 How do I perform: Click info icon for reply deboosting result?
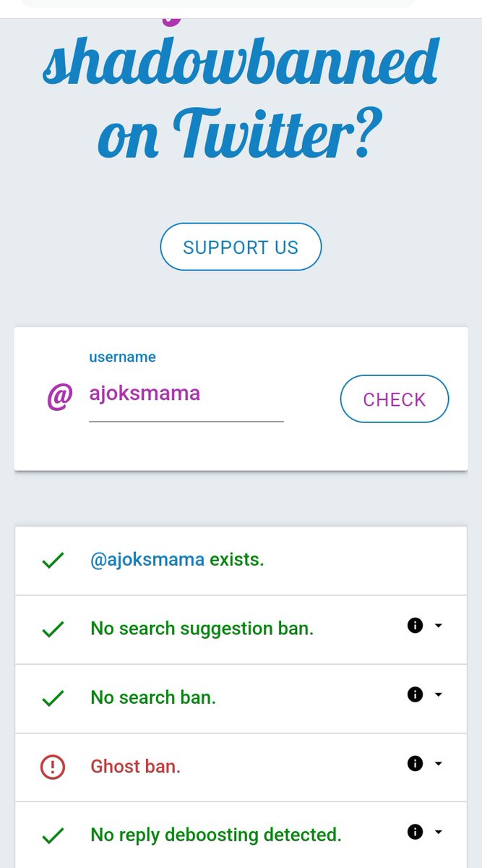tap(415, 832)
